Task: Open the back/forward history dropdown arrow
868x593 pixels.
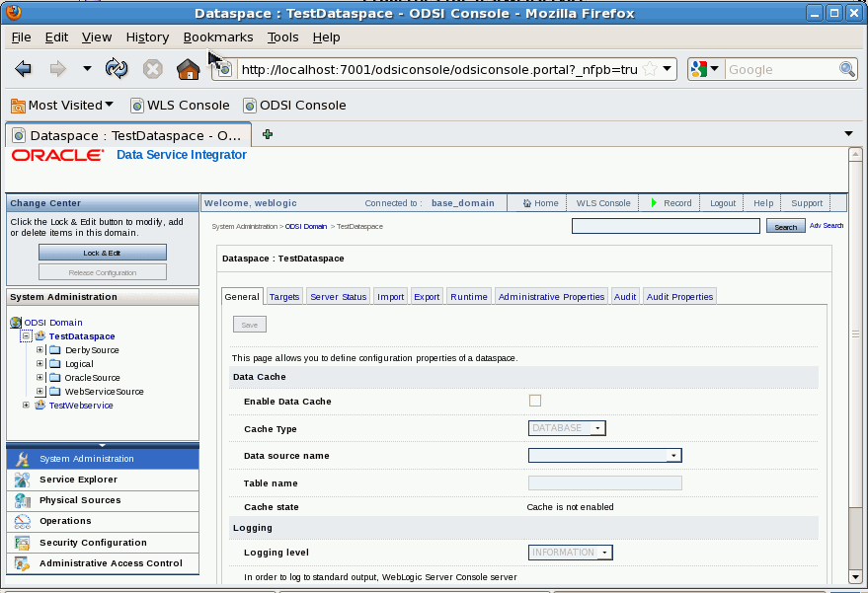Action: [x=87, y=69]
